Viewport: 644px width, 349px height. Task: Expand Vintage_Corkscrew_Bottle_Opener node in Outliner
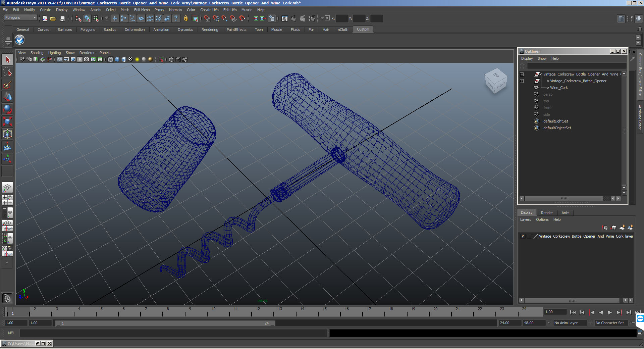(x=522, y=81)
